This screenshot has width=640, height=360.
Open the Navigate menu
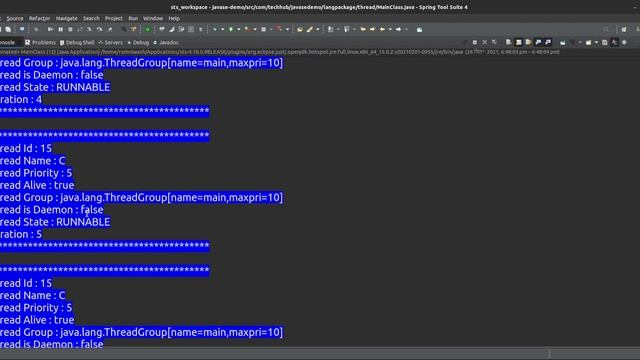[x=67, y=18]
